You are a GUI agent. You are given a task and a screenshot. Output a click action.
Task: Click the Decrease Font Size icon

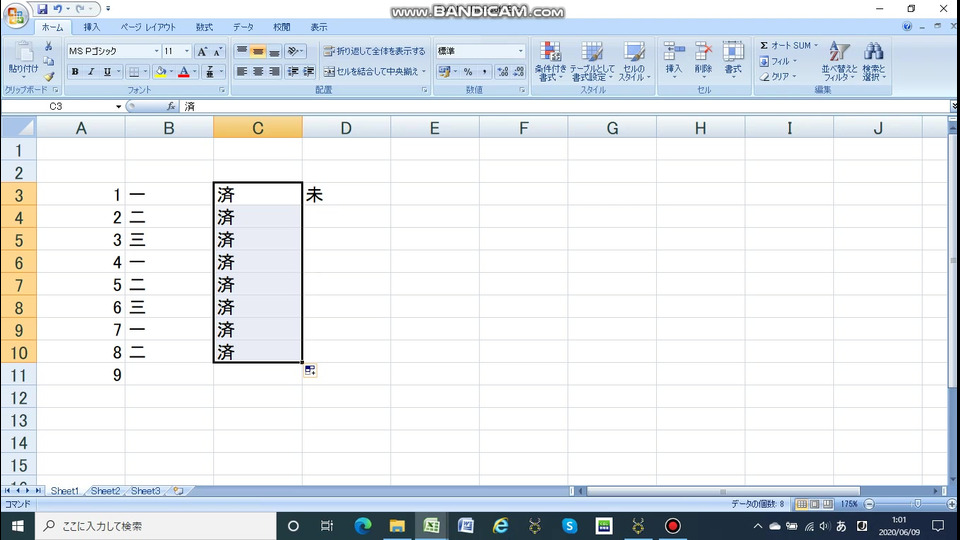tap(217, 51)
